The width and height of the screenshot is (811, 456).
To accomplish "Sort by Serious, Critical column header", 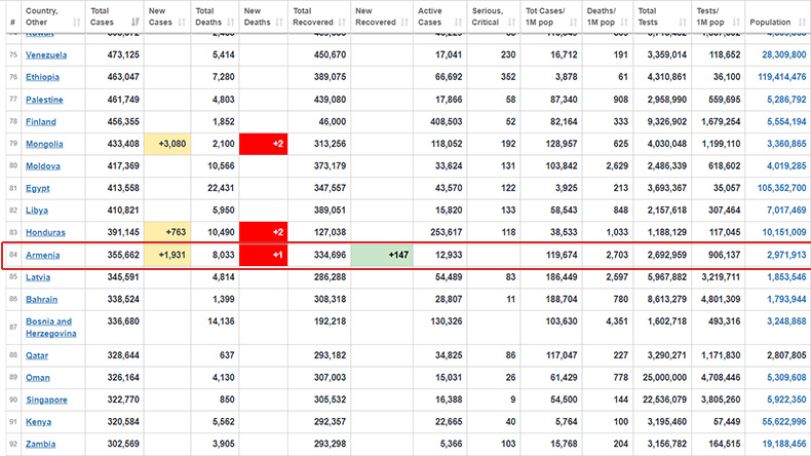I will click(x=493, y=17).
